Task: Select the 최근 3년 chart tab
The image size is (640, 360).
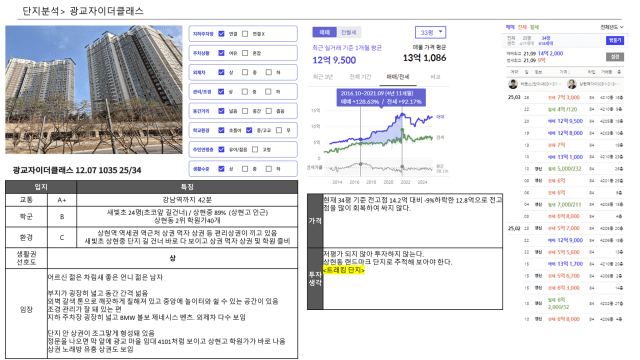Action: (323, 77)
